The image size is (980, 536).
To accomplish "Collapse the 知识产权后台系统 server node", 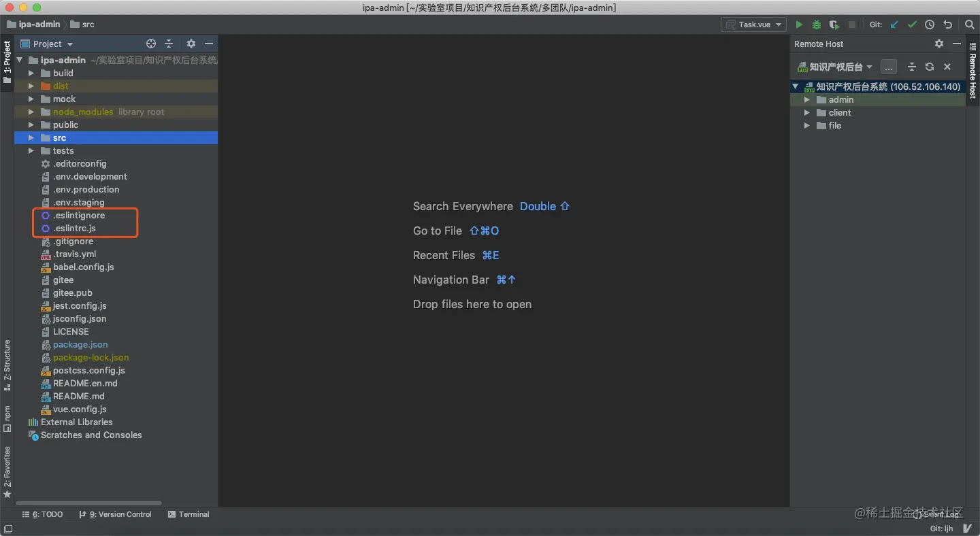I will tap(796, 86).
